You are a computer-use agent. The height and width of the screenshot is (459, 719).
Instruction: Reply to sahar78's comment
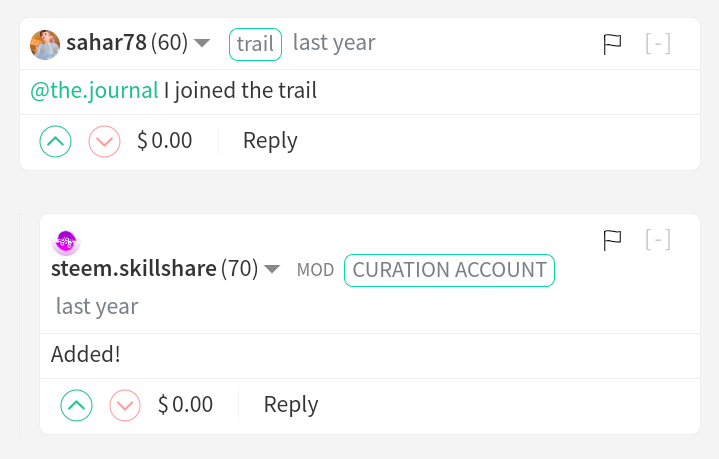[x=270, y=141]
